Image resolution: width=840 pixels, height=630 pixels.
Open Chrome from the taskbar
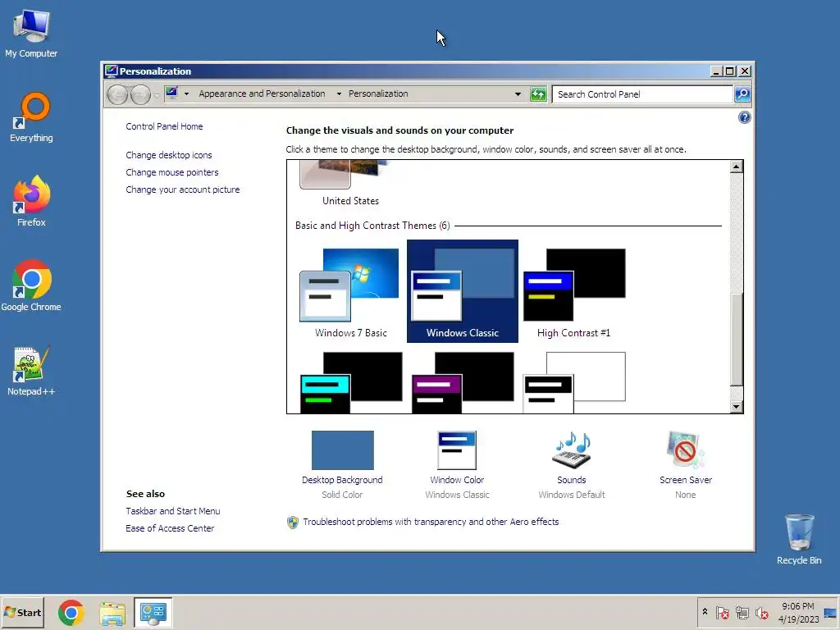click(x=71, y=612)
